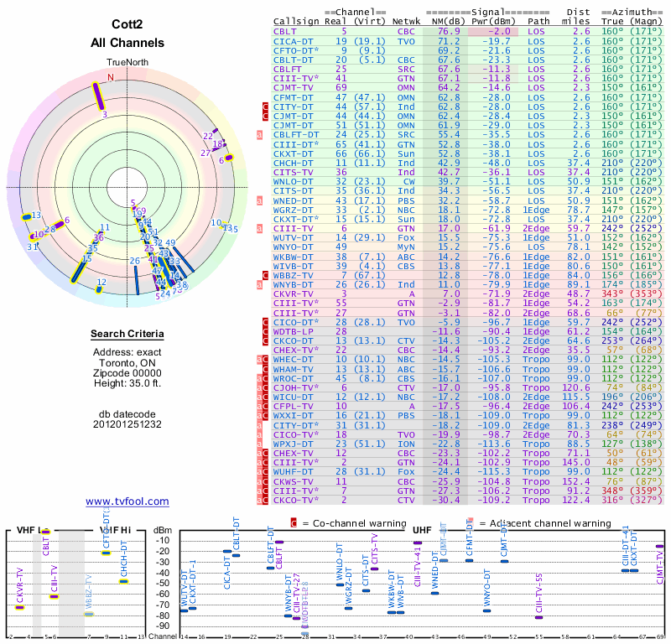
Task: Click the 'Cott2' title
Action: (127, 24)
